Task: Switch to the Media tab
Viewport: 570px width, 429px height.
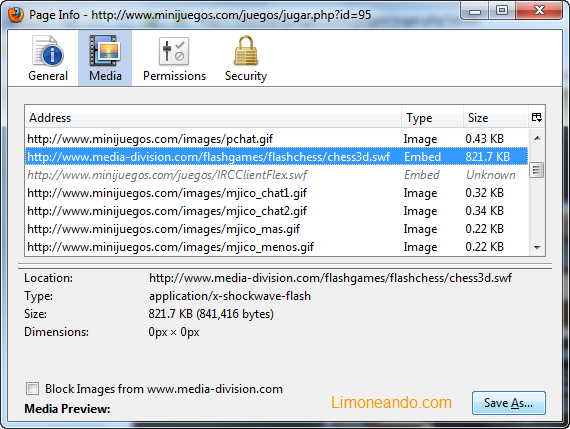Action: [x=105, y=58]
